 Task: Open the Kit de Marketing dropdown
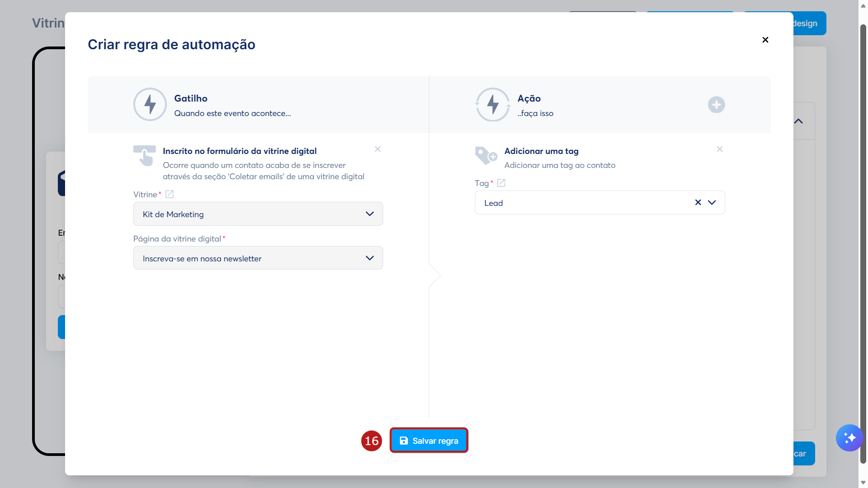coord(258,214)
